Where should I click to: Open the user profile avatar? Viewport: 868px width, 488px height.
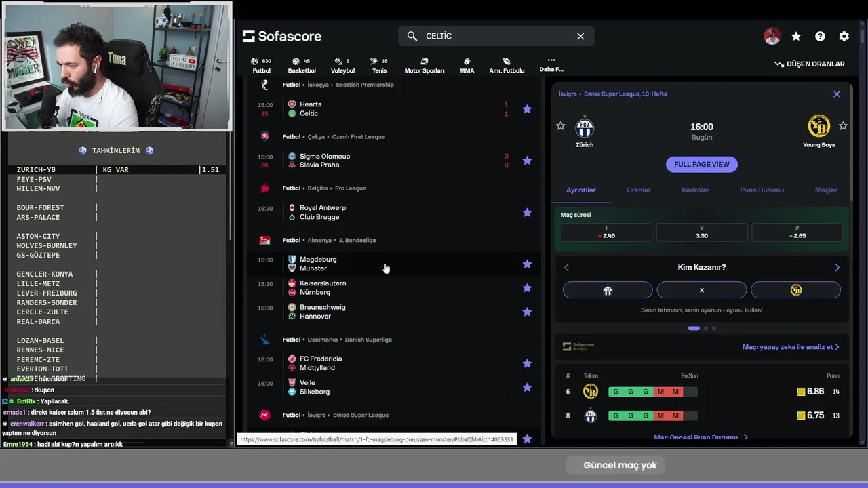pos(772,37)
